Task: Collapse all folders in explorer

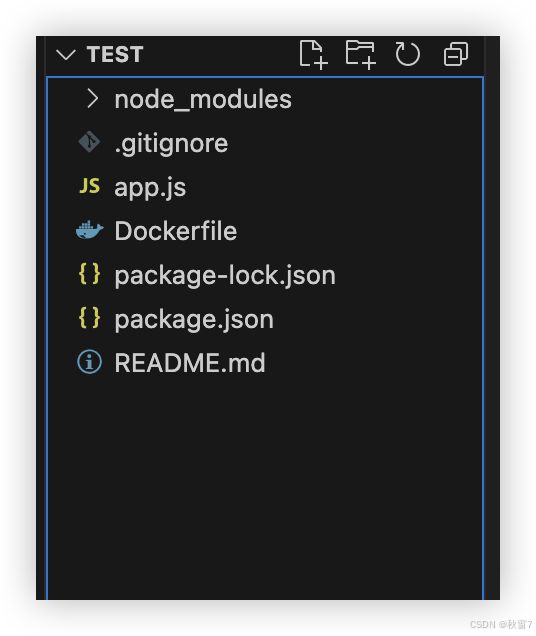Action: tap(456, 54)
